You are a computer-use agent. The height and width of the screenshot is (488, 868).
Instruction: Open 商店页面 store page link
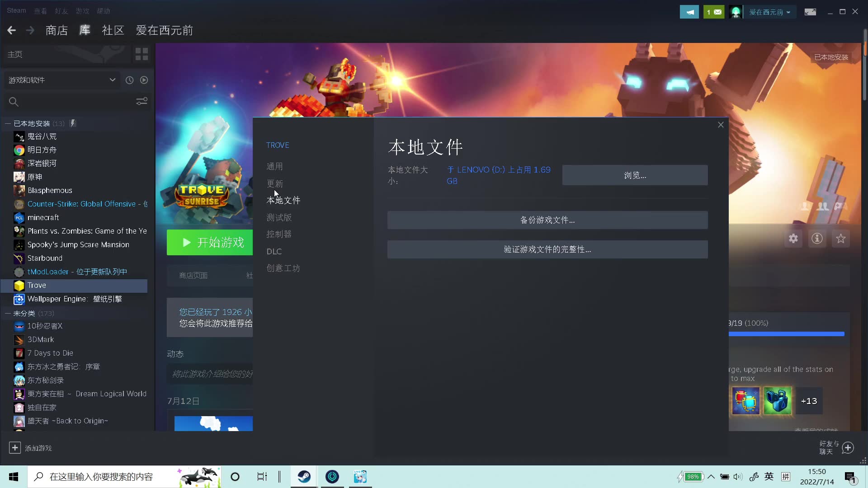tap(193, 276)
